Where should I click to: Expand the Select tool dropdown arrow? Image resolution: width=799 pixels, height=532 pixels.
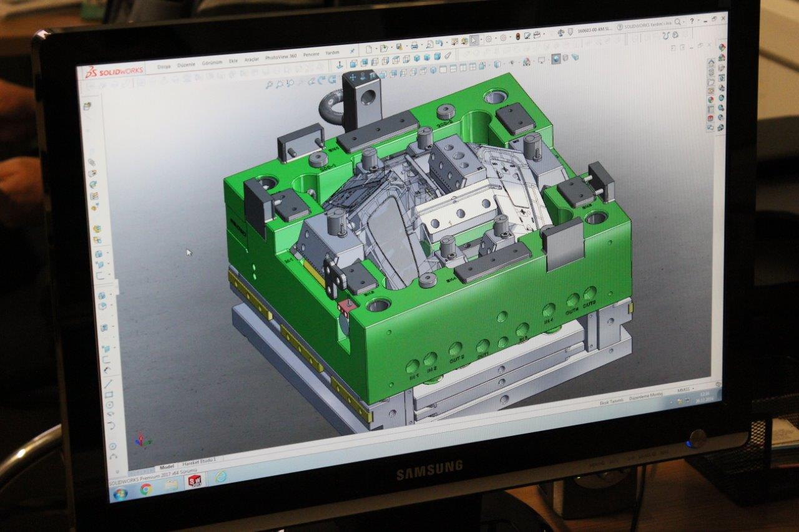click(x=481, y=40)
